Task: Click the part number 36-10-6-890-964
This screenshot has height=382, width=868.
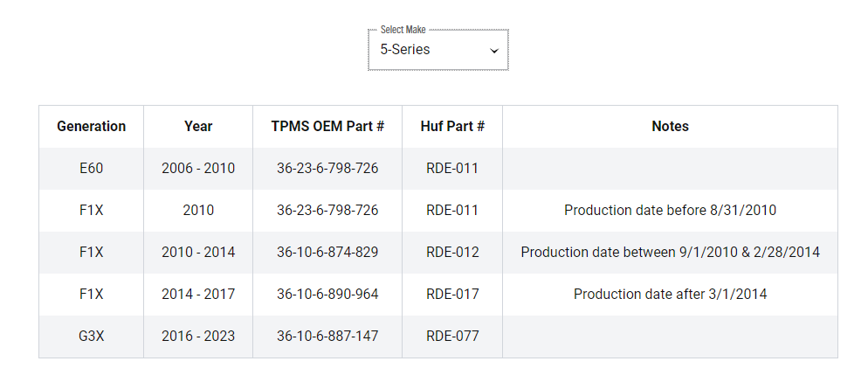Action: point(327,295)
